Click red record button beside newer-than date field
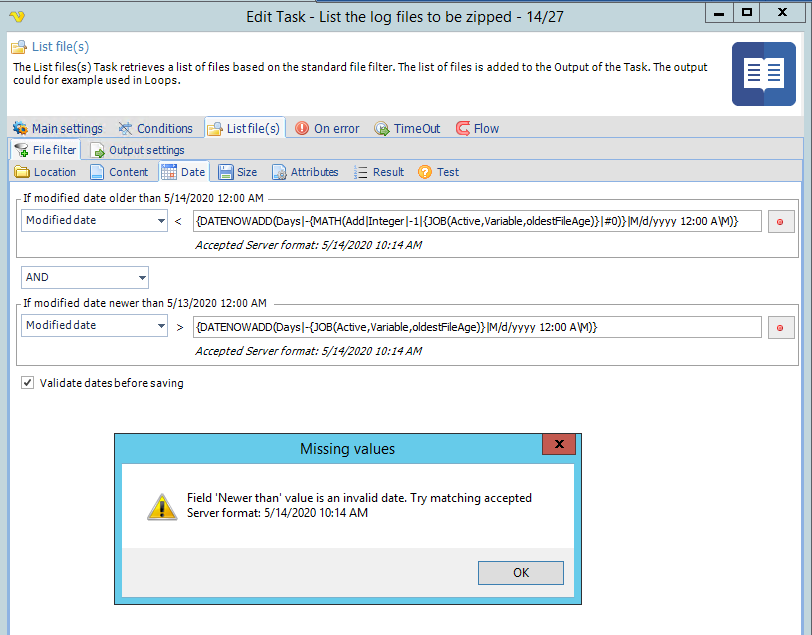Image resolution: width=812 pixels, height=635 pixels. click(x=781, y=327)
